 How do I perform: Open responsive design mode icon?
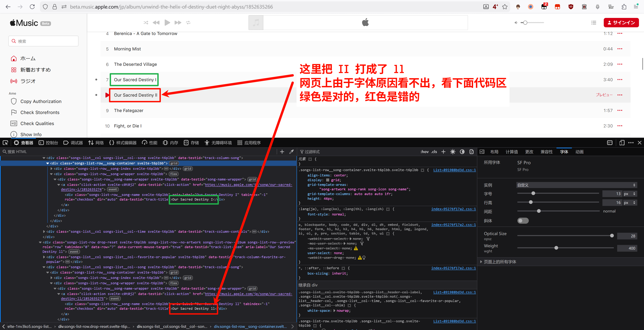pyautogui.click(x=622, y=143)
